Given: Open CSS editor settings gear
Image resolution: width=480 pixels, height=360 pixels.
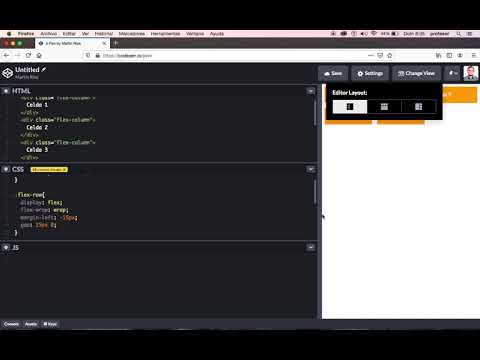Looking at the screenshot, I should tap(6, 169).
